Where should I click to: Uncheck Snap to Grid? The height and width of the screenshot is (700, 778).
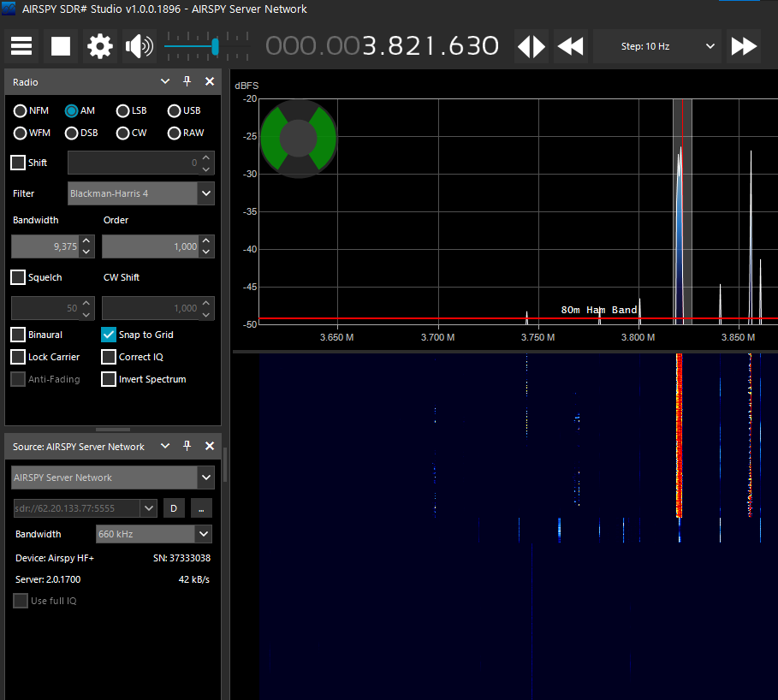[107, 334]
